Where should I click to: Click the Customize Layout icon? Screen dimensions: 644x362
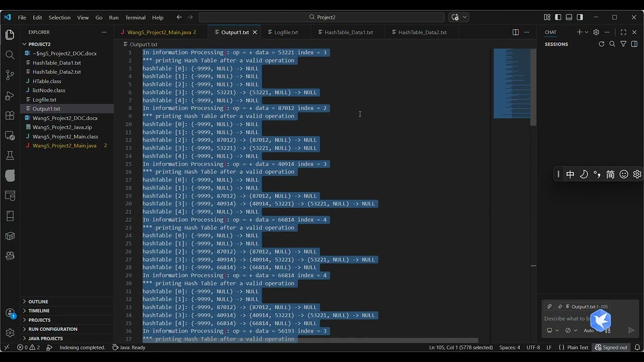point(547,17)
